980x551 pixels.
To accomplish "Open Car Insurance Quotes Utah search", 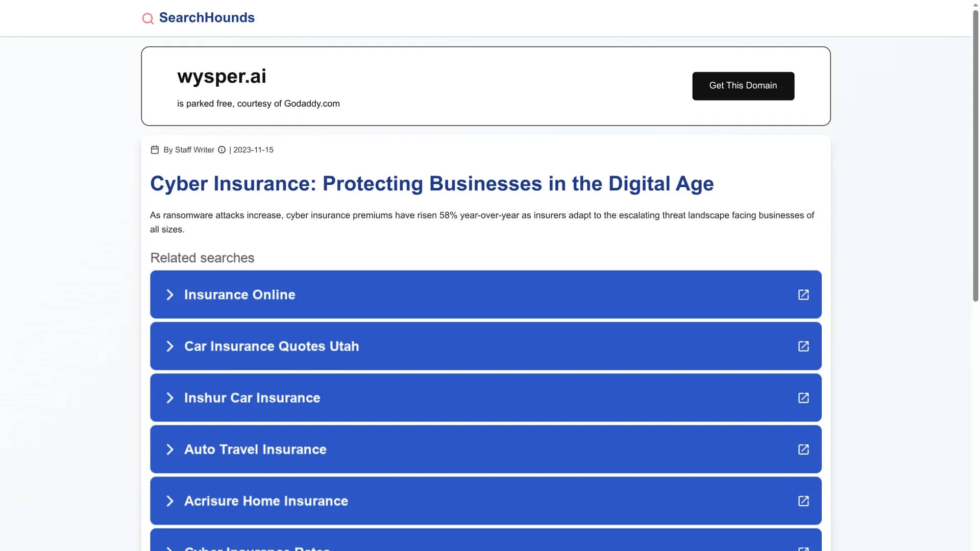I will point(485,346).
